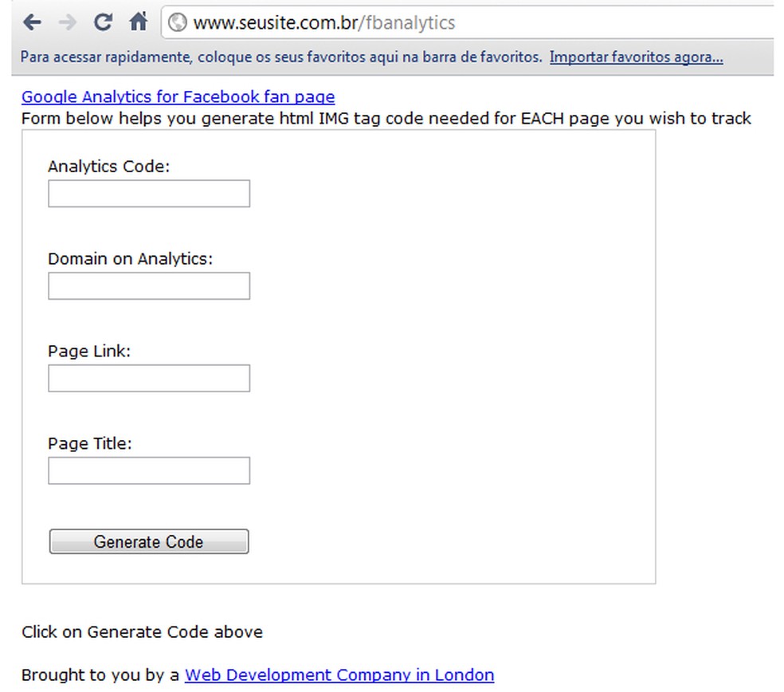The width and height of the screenshot is (784, 692).
Task: Click the globe icon in the address bar
Action: [177, 22]
